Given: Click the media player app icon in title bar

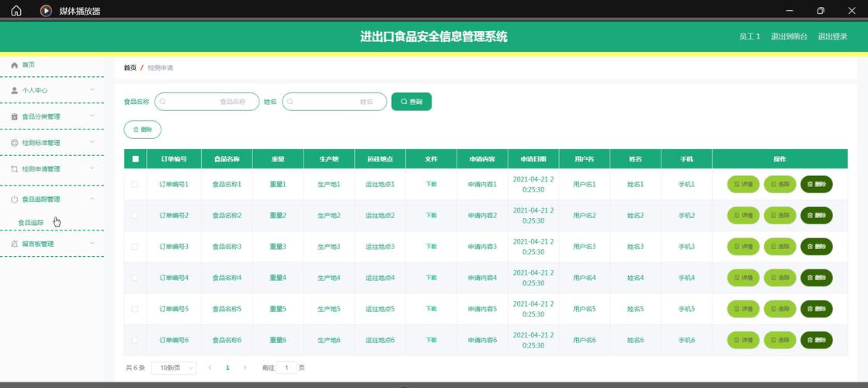Looking at the screenshot, I should coord(46,11).
